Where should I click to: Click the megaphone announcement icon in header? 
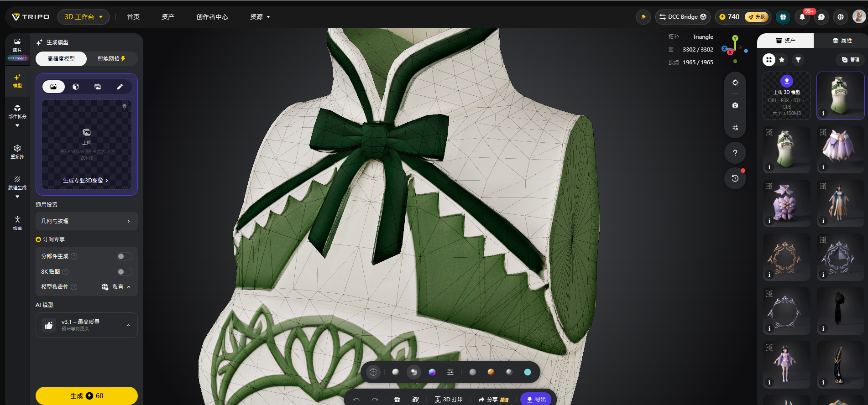coord(643,17)
